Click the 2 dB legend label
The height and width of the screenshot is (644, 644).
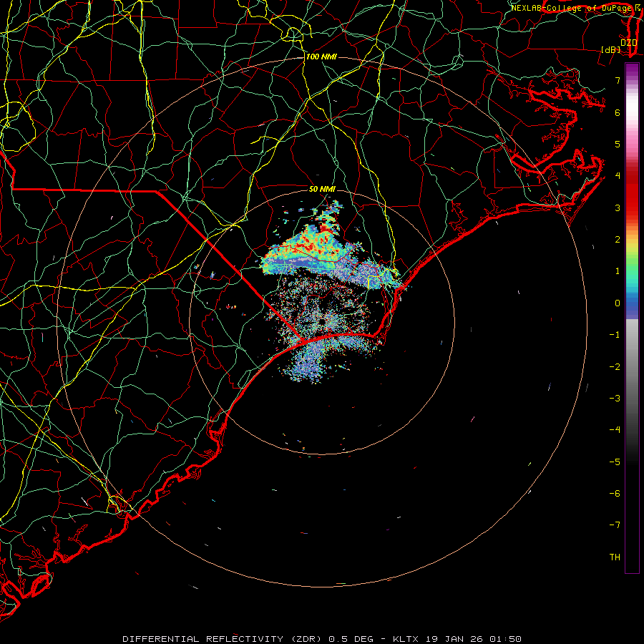pos(618,240)
